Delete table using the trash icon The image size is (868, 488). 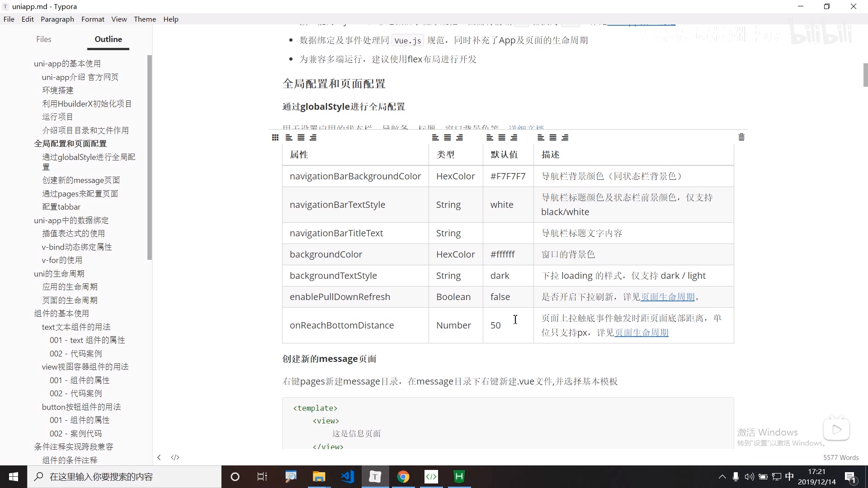click(741, 137)
